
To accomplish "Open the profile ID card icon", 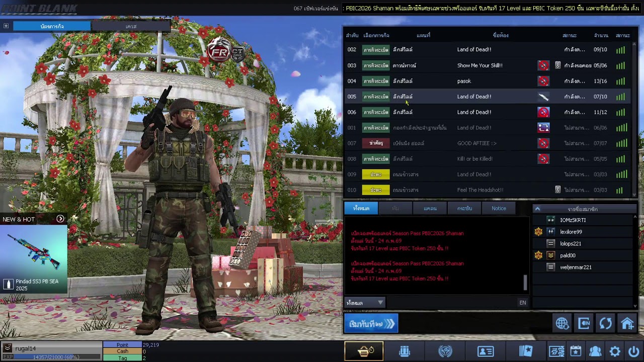I will (x=486, y=351).
